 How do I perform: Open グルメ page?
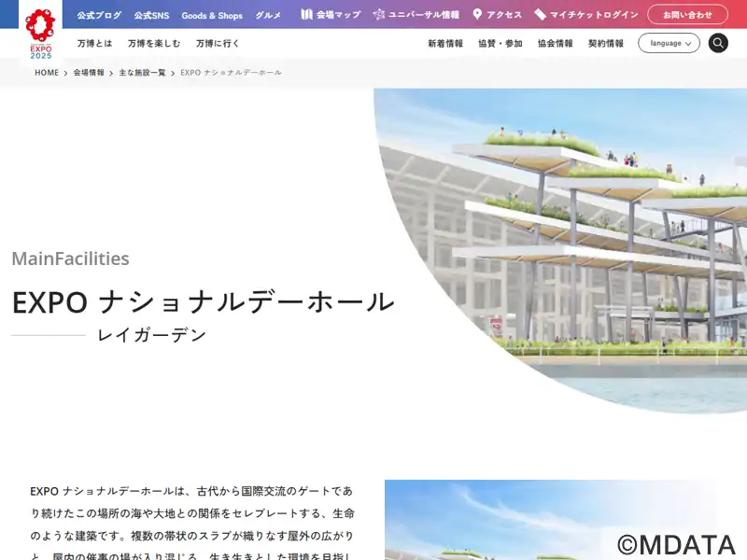[268, 15]
